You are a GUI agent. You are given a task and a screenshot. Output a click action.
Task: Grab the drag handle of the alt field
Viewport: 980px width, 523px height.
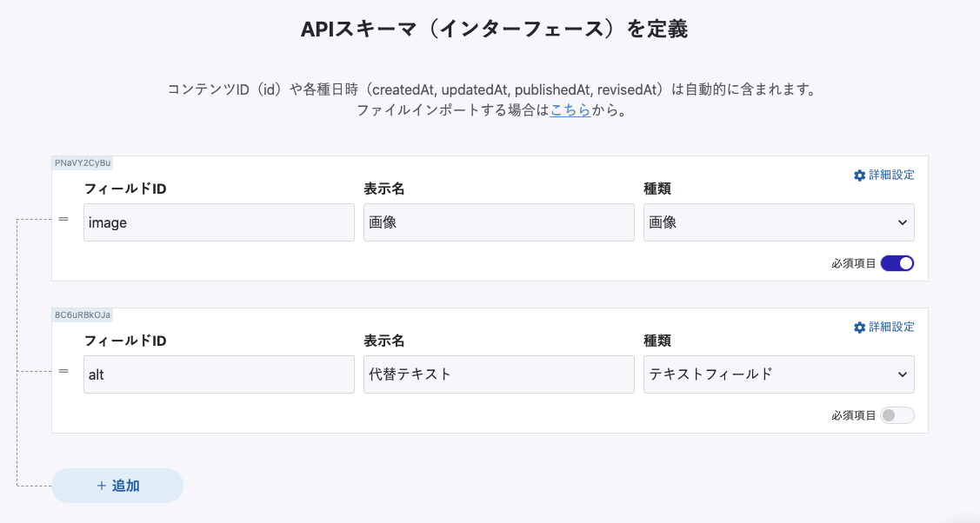click(x=63, y=371)
